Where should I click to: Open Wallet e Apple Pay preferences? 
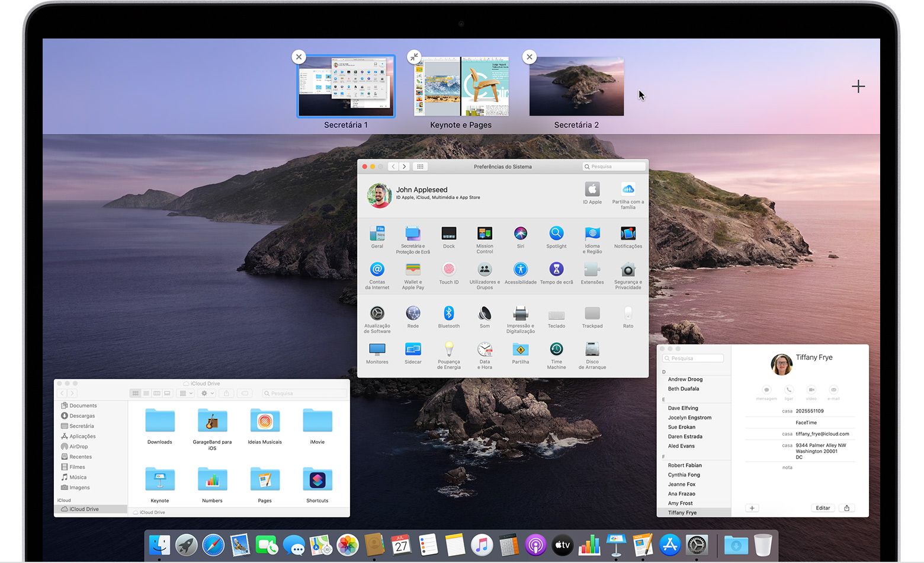tap(413, 276)
